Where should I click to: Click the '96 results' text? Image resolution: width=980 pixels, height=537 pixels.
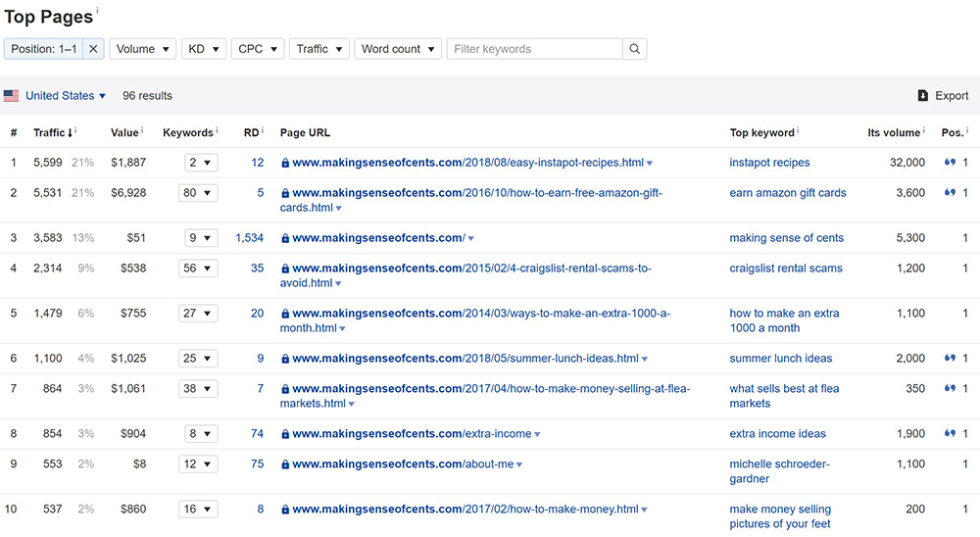coord(147,96)
